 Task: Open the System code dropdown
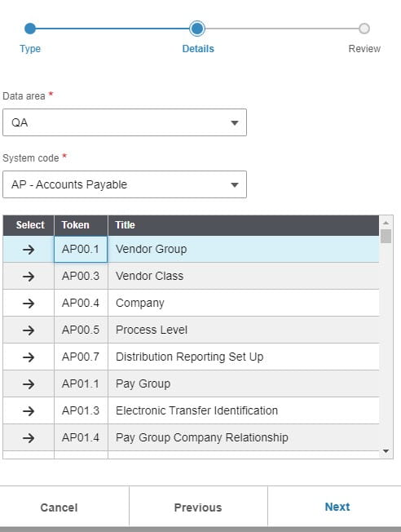pyautogui.click(x=125, y=184)
